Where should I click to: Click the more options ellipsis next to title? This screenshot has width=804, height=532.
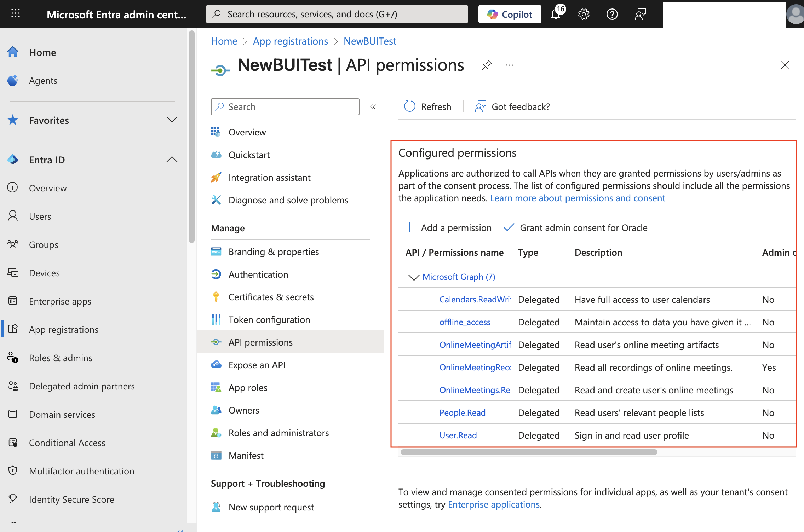point(509,65)
